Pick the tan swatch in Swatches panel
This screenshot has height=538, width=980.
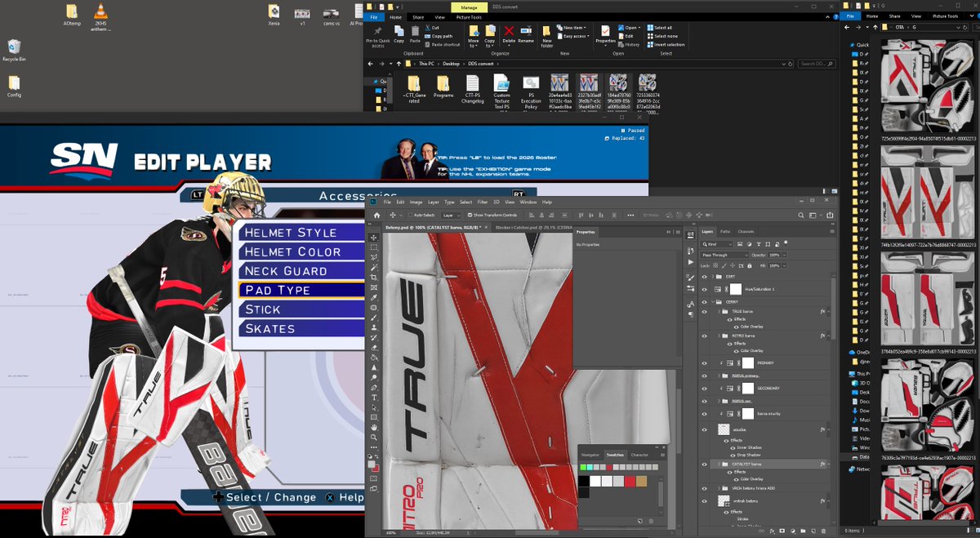pyautogui.click(x=641, y=482)
